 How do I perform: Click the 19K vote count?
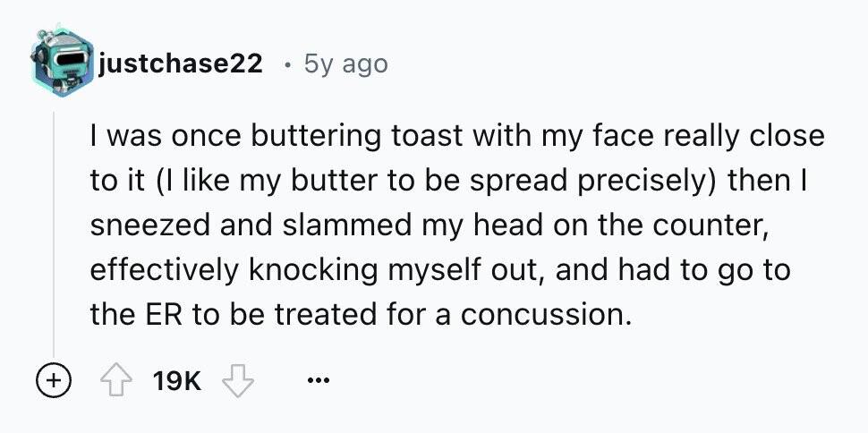pos(176,381)
